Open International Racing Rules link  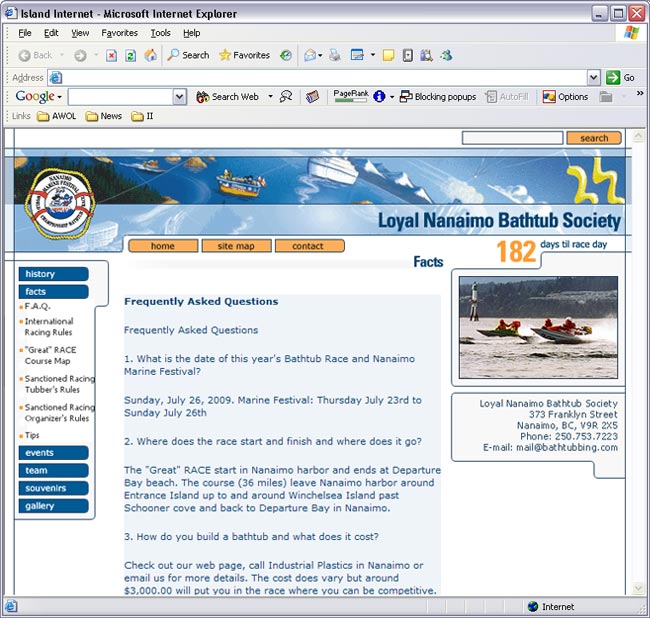click(49, 327)
